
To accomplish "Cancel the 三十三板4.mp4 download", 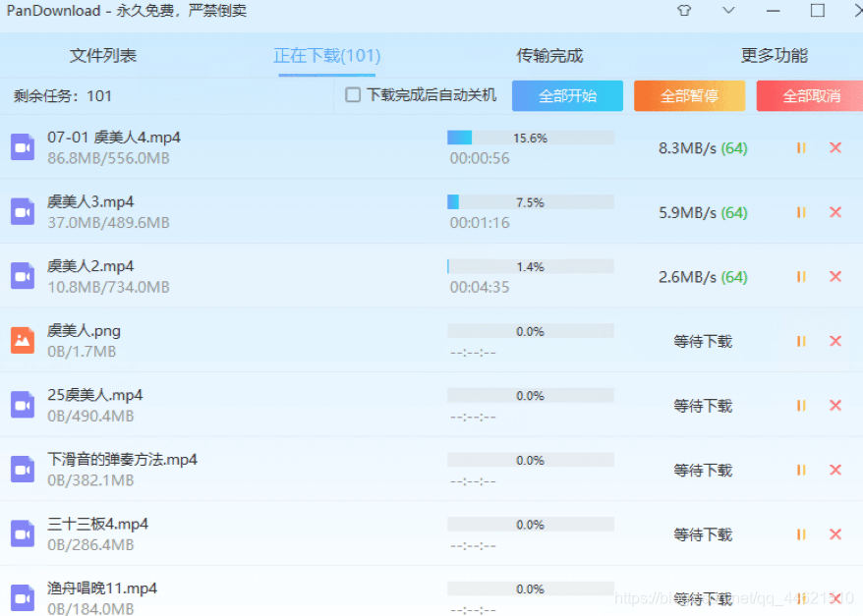I will pos(836,533).
